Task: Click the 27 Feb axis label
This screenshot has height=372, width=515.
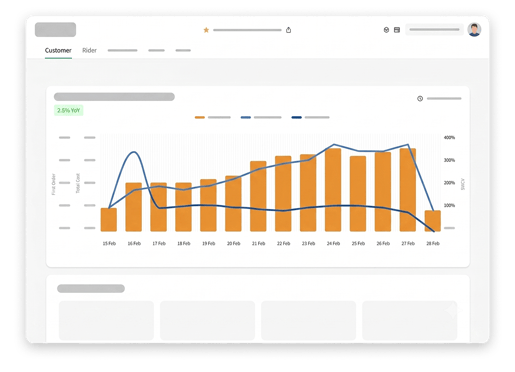Action: [x=408, y=243]
